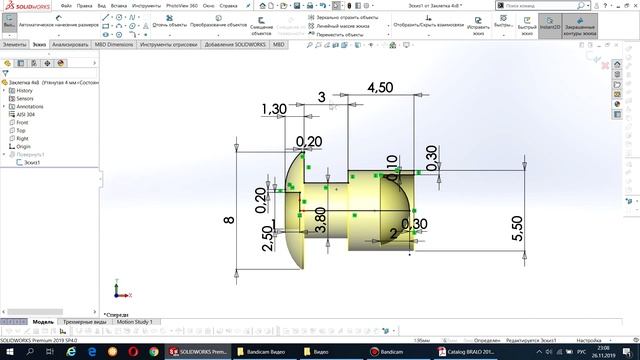Select the Circle sketch tool
640x360 pixels.
[x=119, y=17]
